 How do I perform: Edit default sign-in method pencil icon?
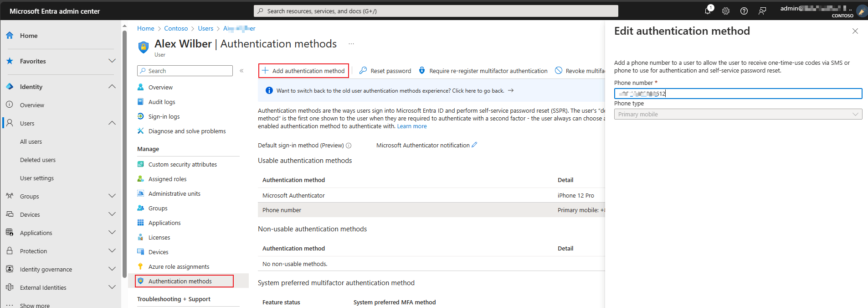coord(474,145)
